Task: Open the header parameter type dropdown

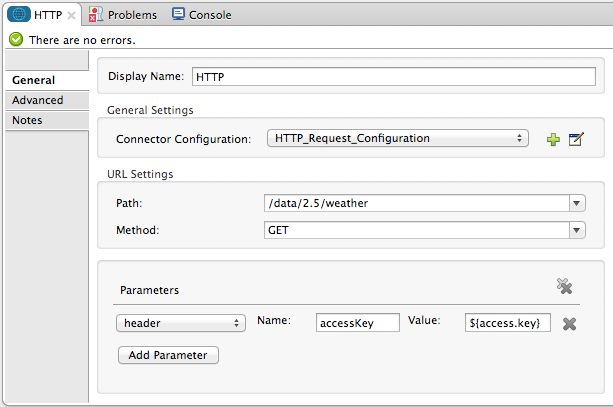Action: pos(181,323)
